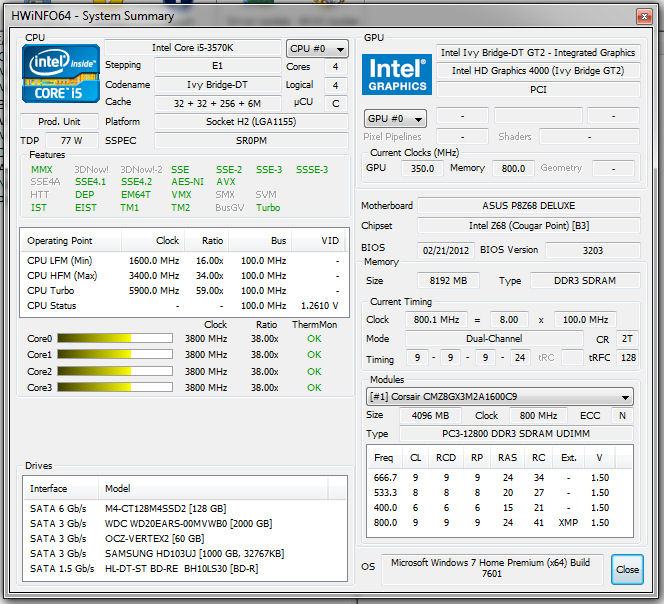Click the Ivy Bridge-DT GT2 Integrated Graphics field
Screen dimensions: 664x604
point(538,53)
